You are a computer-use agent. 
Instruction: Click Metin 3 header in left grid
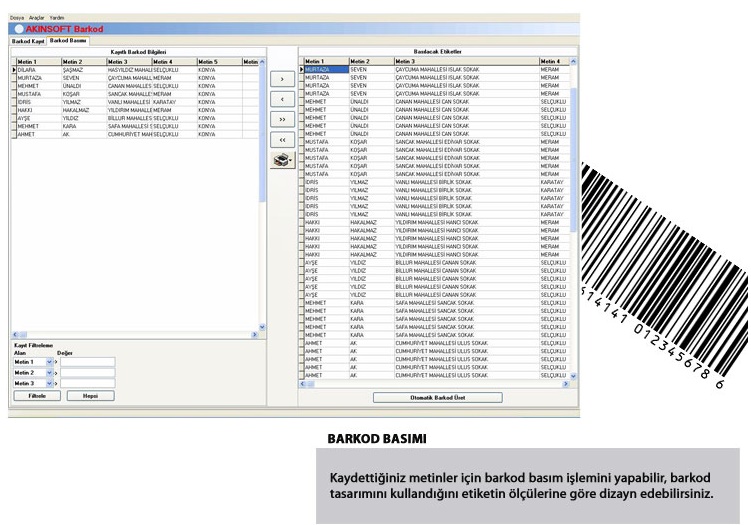(129, 62)
